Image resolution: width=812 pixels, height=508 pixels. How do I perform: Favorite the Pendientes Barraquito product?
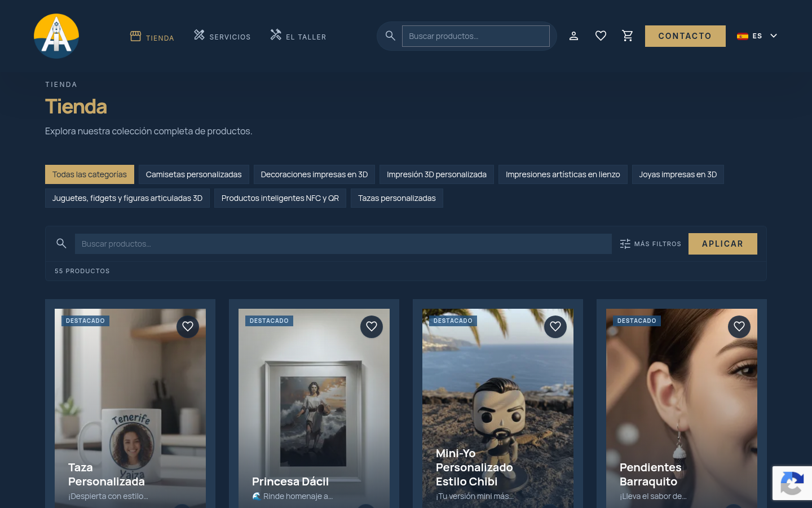[x=739, y=326]
